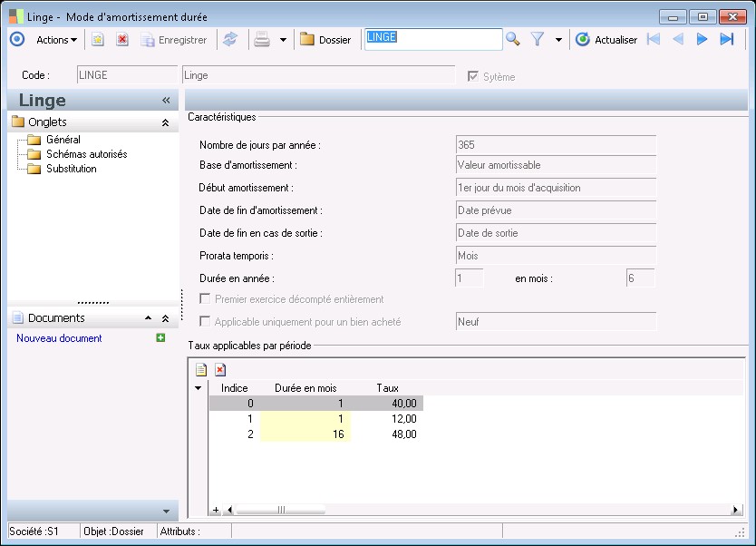Viewport: 756px width, 546px height.
Task: Click the filter funnel icon
Action: pos(538,39)
